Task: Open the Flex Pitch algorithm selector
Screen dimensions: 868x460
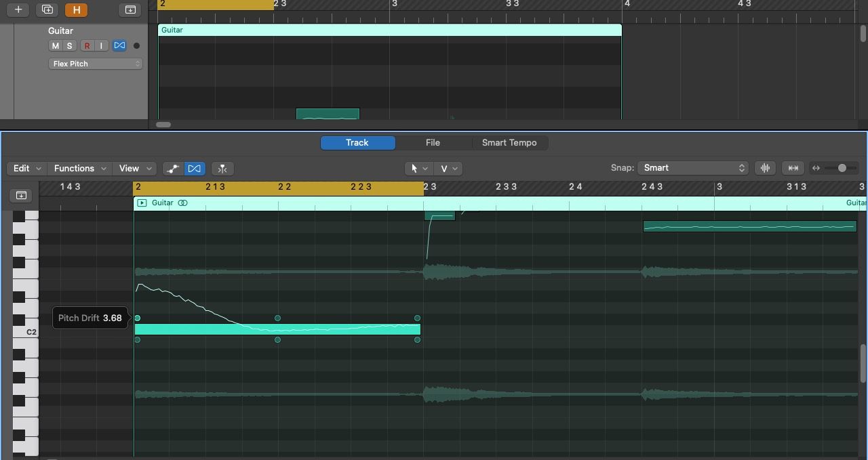Action: (95, 63)
